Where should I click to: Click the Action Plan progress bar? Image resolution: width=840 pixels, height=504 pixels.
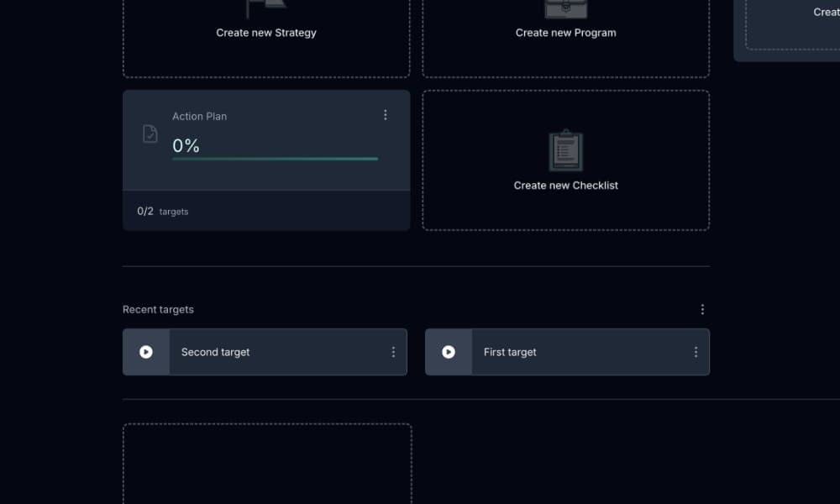click(275, 159)
